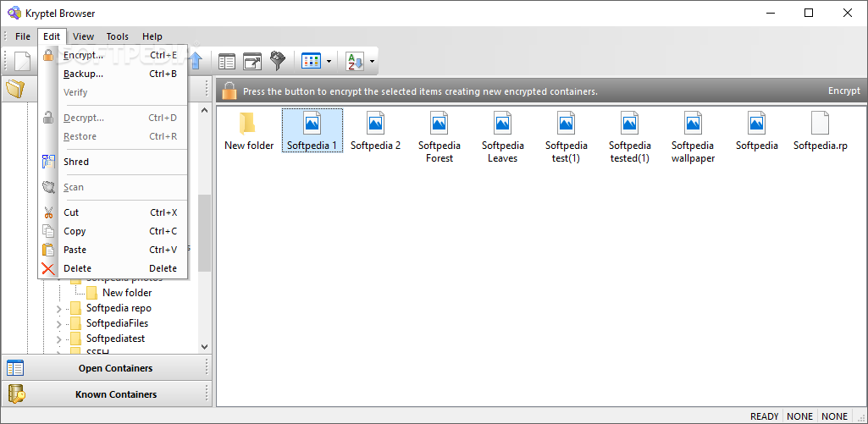Click the folder tree scrollbar down arrow

click(x=204, y=346)
